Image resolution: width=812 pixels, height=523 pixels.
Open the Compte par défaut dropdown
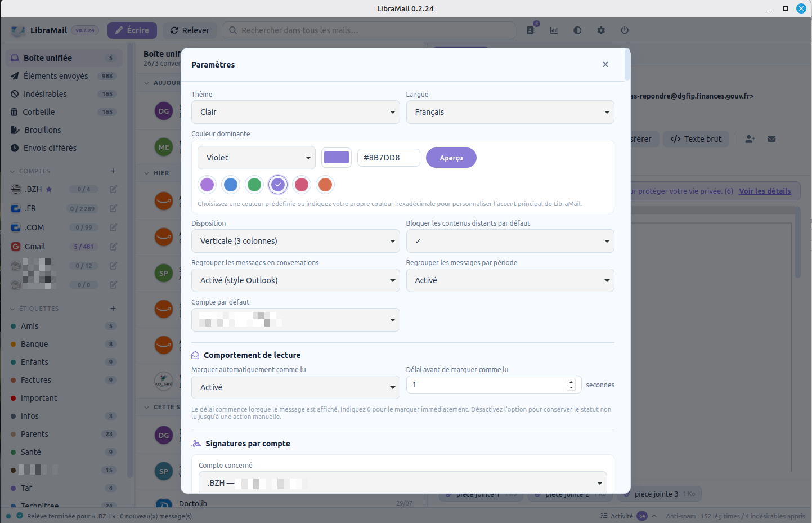pos(295,320)
